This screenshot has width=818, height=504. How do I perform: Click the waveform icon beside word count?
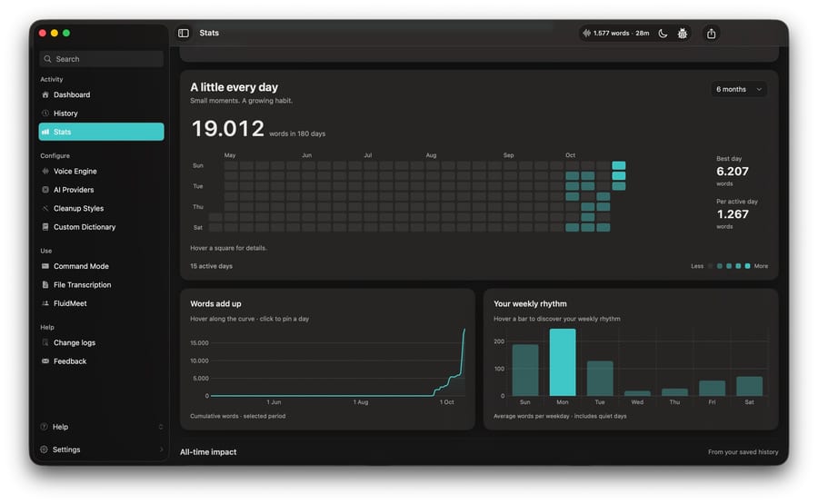pos(587,33)
